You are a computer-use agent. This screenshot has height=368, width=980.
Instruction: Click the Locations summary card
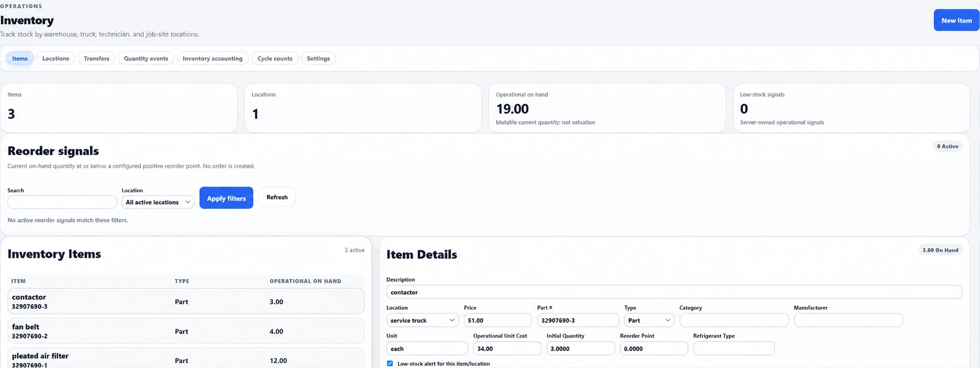pyautogui.click(x=363, y=108)
